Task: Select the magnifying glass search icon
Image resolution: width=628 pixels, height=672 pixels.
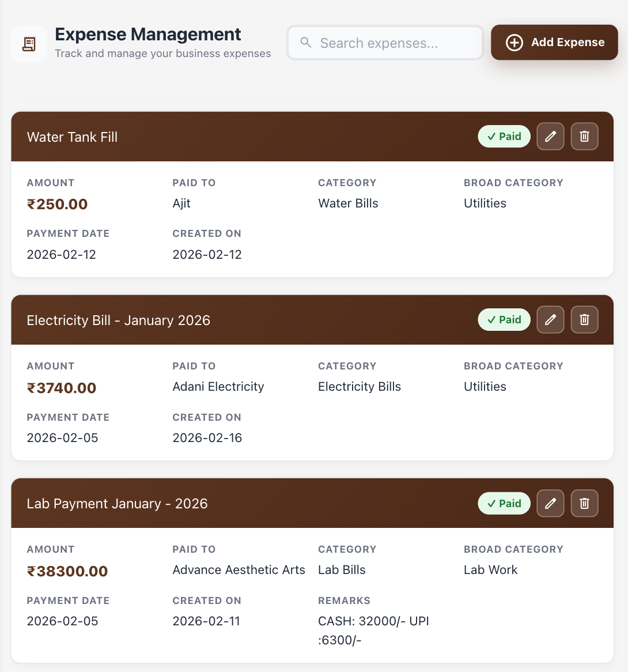Action: tap(305, 42)
